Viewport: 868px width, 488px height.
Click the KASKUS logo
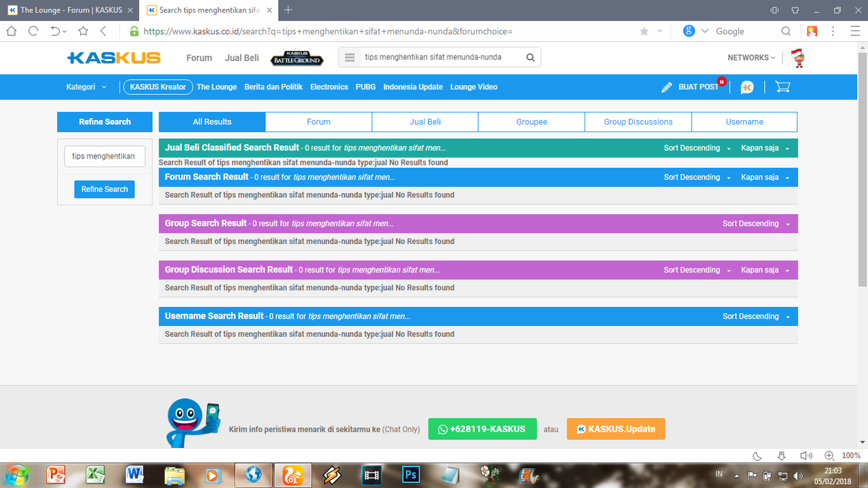point(114,58)
